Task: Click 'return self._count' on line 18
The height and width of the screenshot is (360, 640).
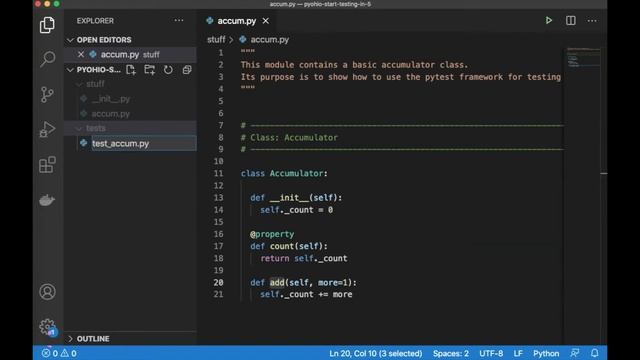Action: click(x=304, y=258)
